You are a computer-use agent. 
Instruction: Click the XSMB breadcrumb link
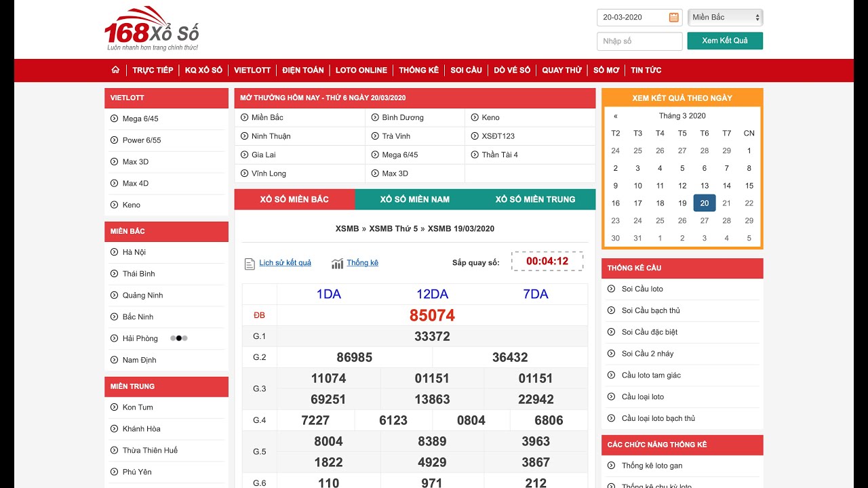(347, 228)
